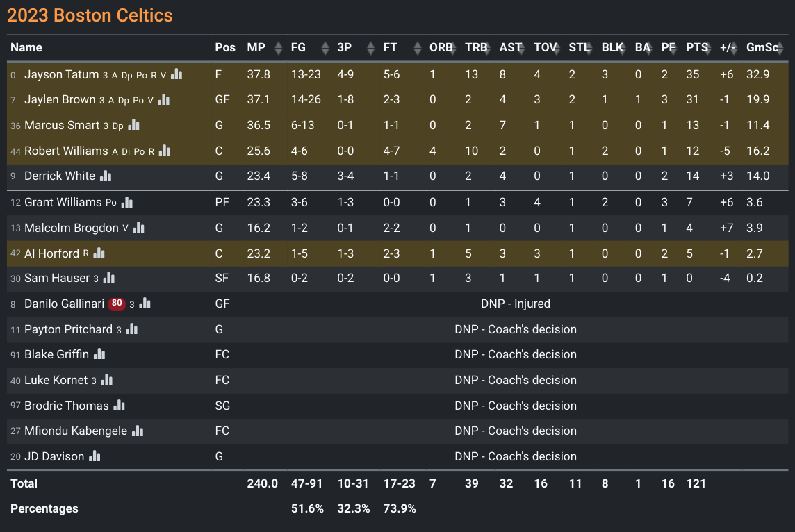795x532 pixels.
Task: Sort by 3P column sort arrows
Action: [x=370, y=48]
